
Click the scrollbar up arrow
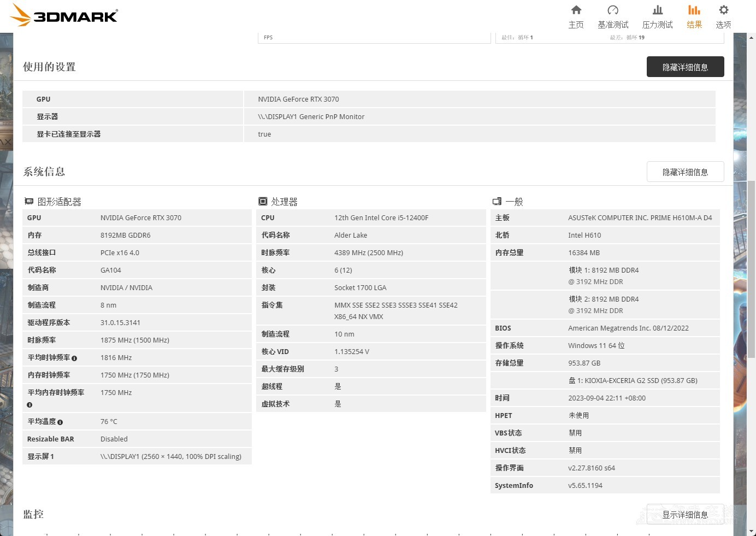[x=752, y=37]
